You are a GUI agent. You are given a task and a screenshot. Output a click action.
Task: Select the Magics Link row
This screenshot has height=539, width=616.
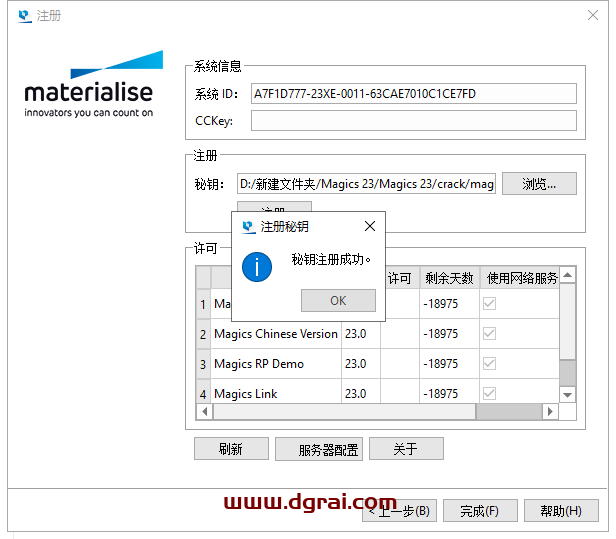377,392
